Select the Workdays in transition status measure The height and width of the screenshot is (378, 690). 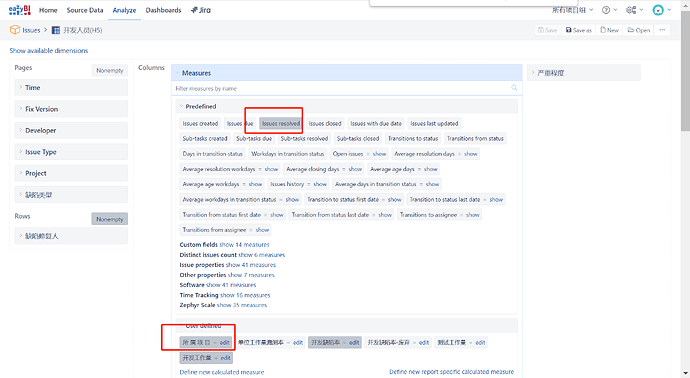click(287, 154)
